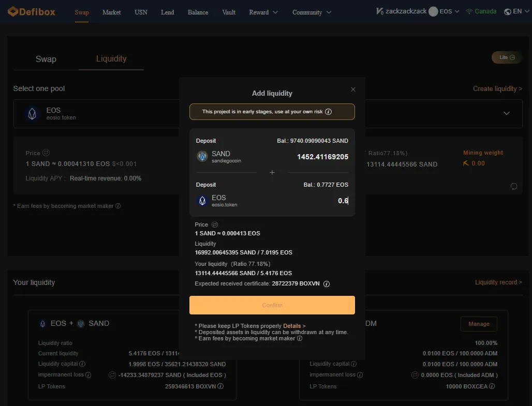
Task: Click the Mining weight 0.00 value
Action: point(478,163)
